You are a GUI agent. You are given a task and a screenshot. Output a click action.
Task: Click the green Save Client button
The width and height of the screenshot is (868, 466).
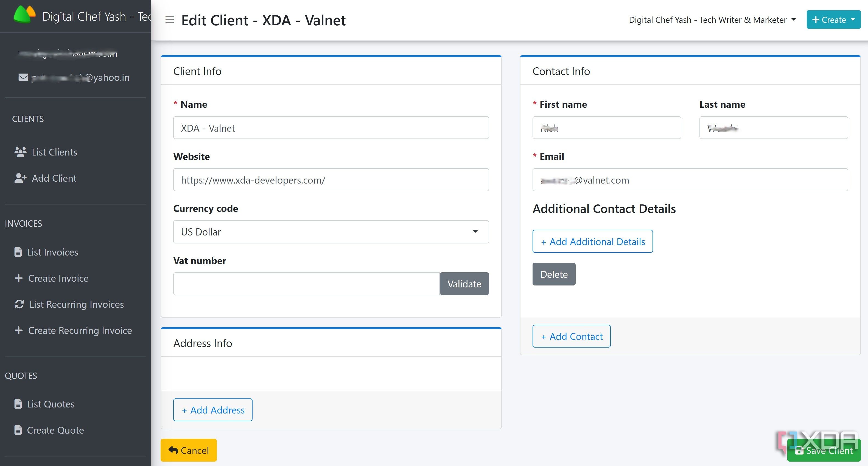(x=824, y=450)
